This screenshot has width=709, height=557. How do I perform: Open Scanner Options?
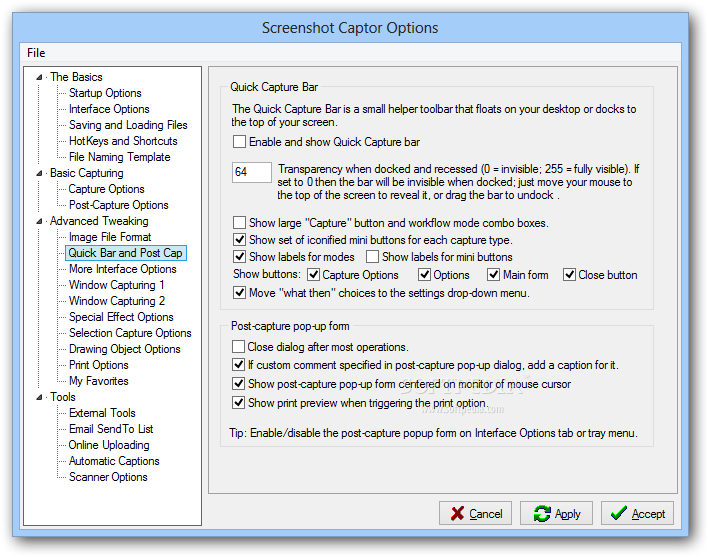108,477
